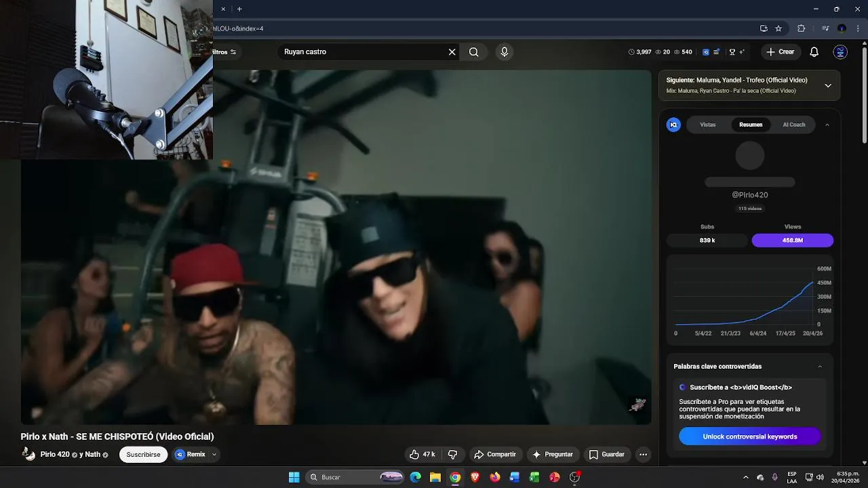
Task: Open the AI Coach tab
Action: [794, 125]
